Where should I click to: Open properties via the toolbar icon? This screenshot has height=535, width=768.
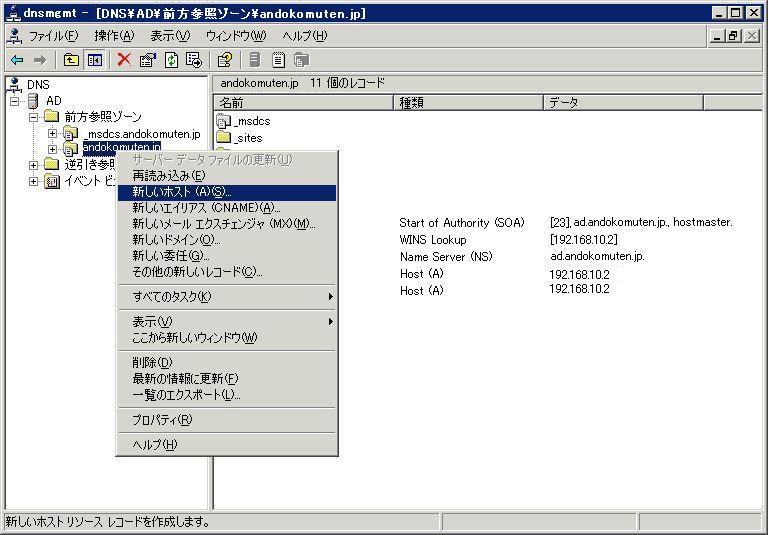pos(148,60)
